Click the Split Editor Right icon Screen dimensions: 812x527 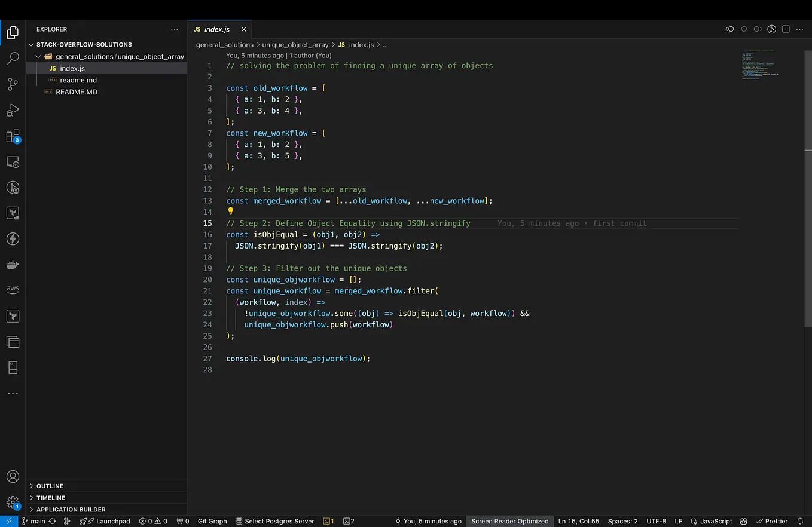786,29
